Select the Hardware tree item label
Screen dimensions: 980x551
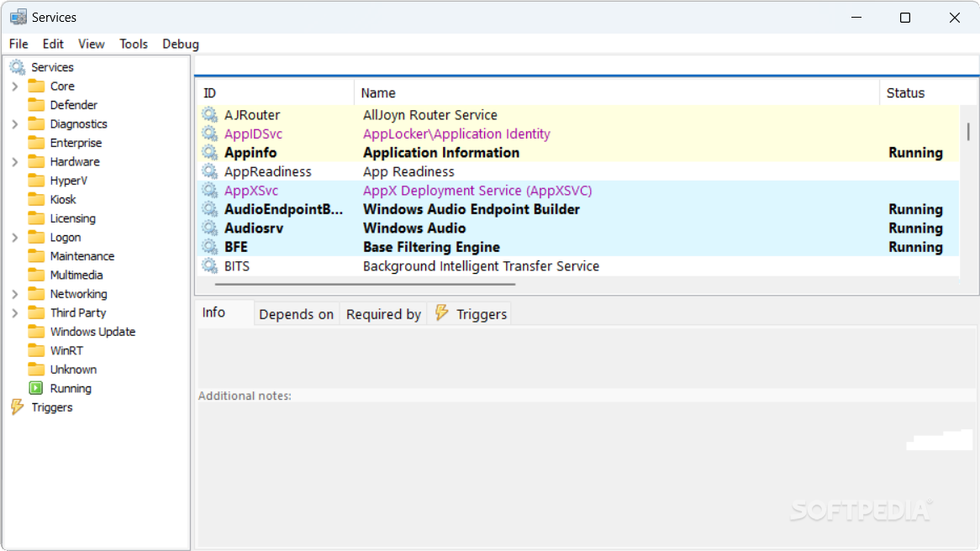click(x=75, y=162)
